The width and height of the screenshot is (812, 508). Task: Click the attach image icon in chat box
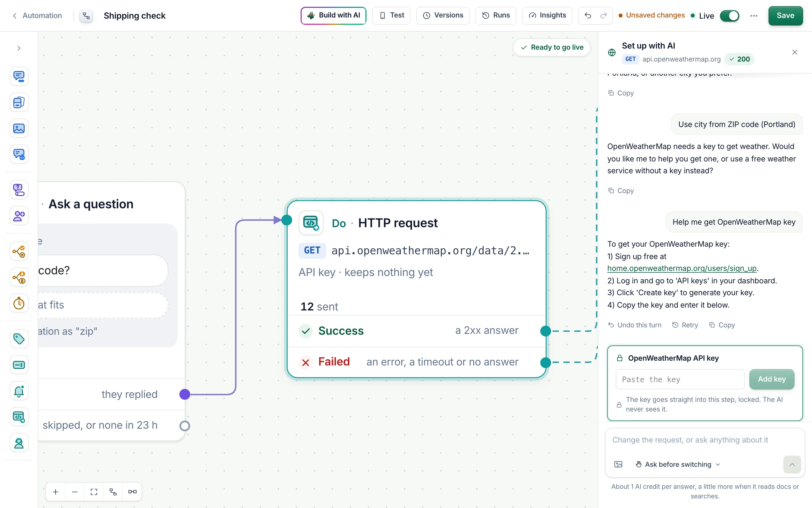618,464
